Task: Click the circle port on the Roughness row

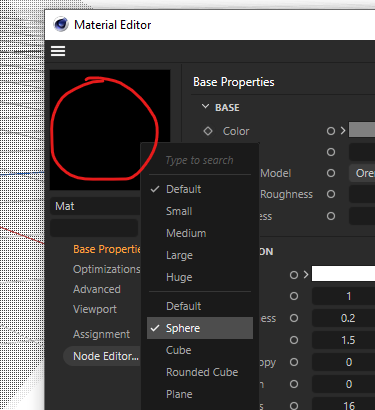Action: (x=331, y=194)
